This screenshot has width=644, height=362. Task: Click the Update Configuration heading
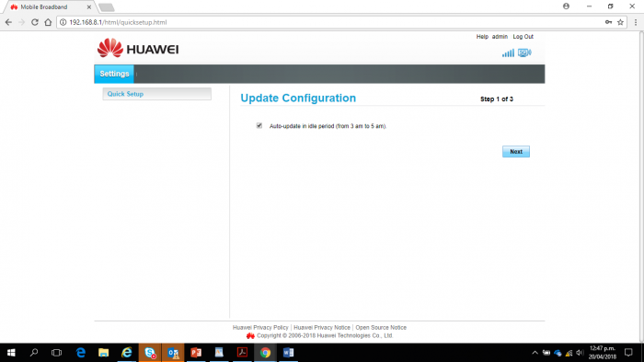click(298, 98)
